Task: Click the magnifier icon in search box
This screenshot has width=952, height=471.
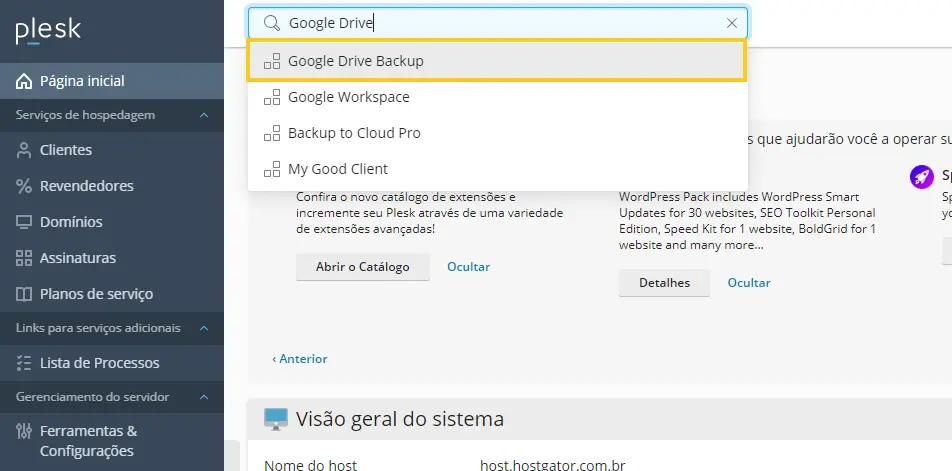Action: [x=271, y=23]
